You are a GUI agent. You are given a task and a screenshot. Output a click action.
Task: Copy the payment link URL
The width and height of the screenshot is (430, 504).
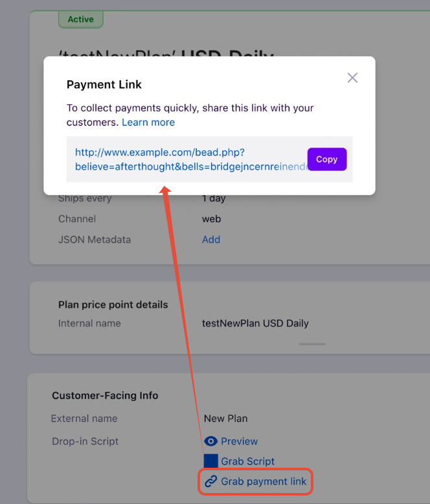[x=327, y=159]
